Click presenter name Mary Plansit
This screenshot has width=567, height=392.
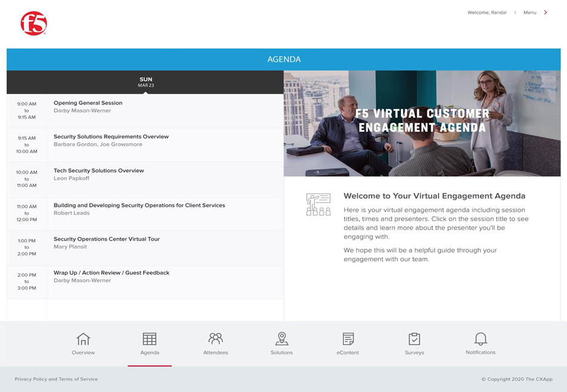pyautogui.click(x=70, y=246)
